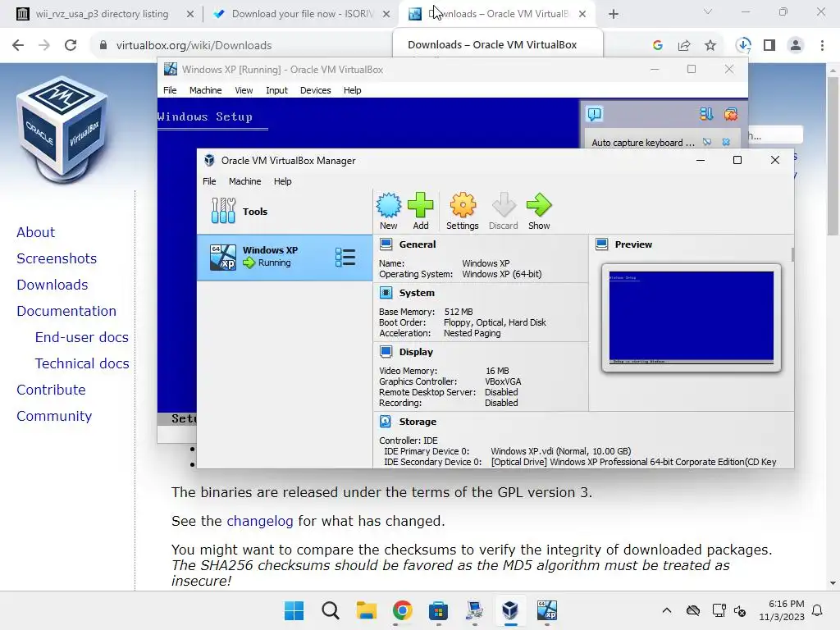Image resolution: width=840 pixels, height=630 pixels.
Task: Open the About link on website
Action: pyautogui.click(x=35, y=232)
